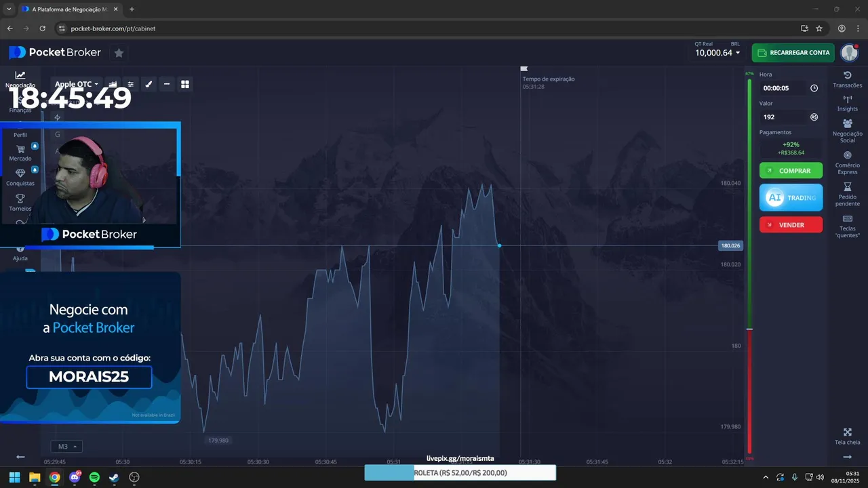868x488 pixels.
Task: Click the VENDER sell button
Action: click(791, 225)
